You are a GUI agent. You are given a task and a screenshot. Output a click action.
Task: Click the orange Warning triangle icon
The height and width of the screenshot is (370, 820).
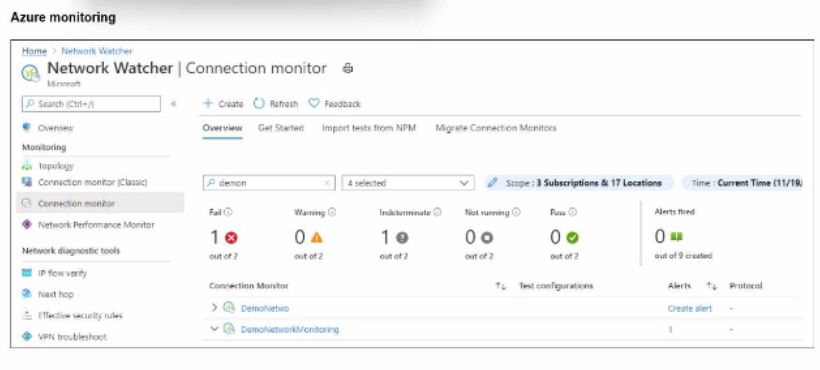click(316, 238)
